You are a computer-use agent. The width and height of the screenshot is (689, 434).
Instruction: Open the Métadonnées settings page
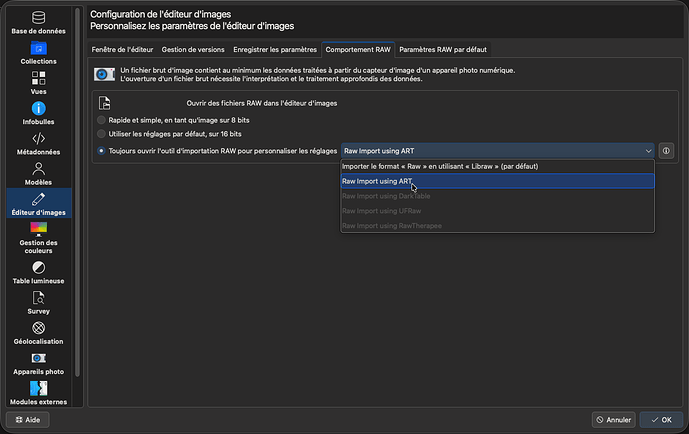pyautogui.click(x=39, y=144)
